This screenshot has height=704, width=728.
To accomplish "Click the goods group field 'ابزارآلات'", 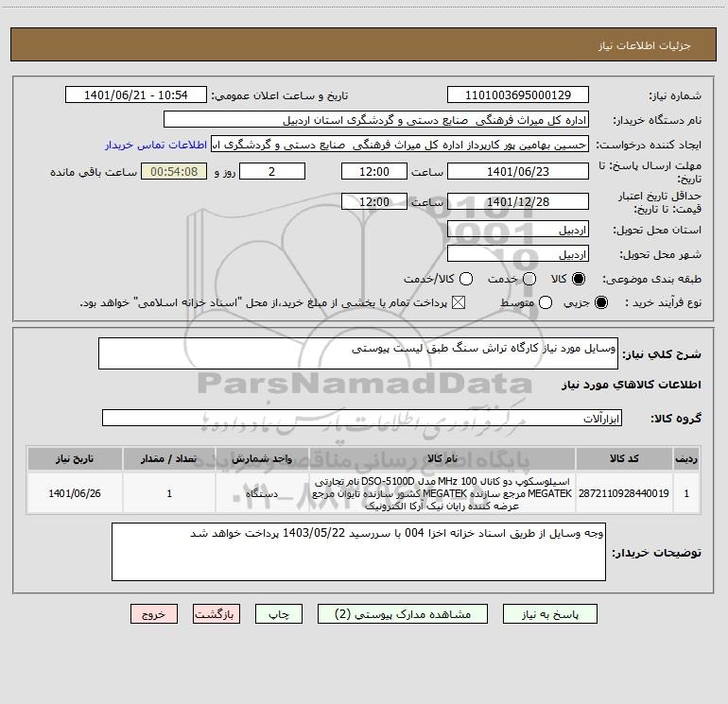I will point(362,418).
